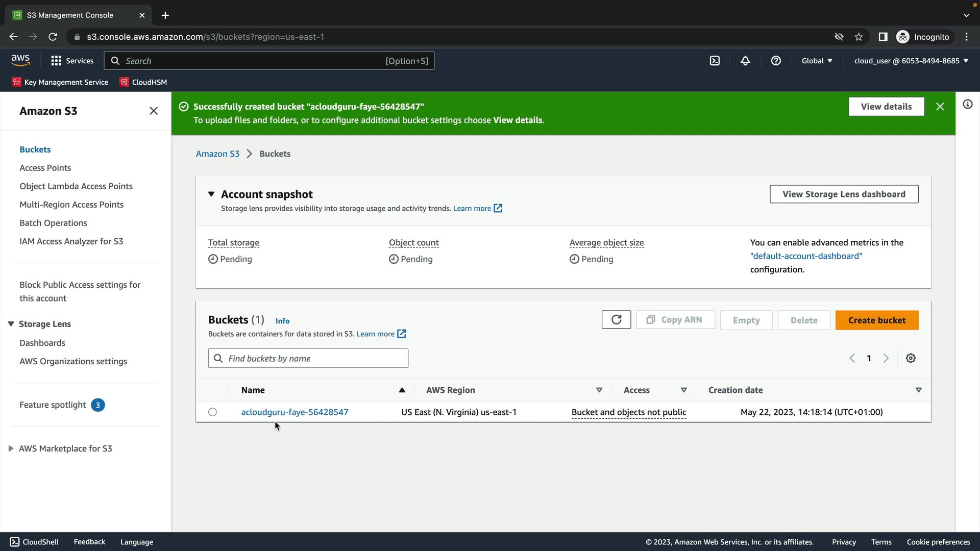The image size is (980, 551).
Task: Collapse the Account snapshot section
Action: 211,194
